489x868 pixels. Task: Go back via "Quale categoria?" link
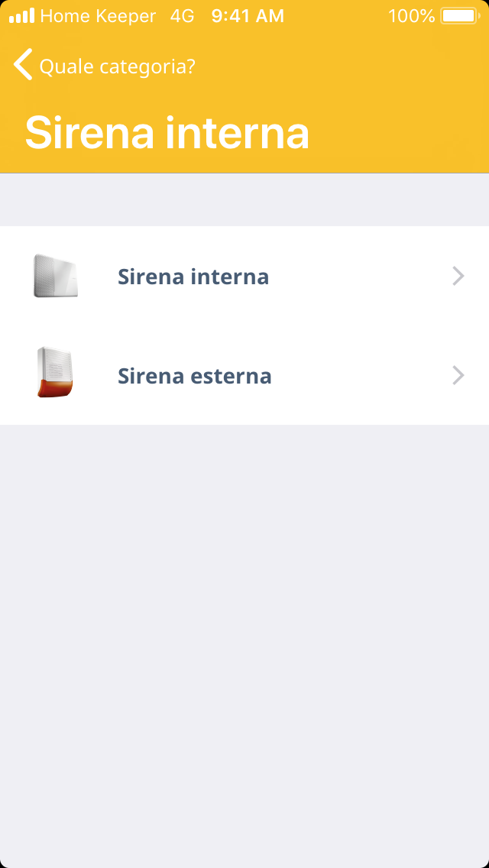pyautogui.click(x=117, y=66)
